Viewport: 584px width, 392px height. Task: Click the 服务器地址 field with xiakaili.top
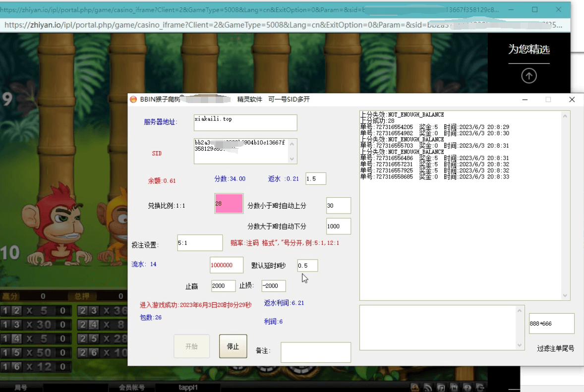pyautogui.click(x=245, y=122)
